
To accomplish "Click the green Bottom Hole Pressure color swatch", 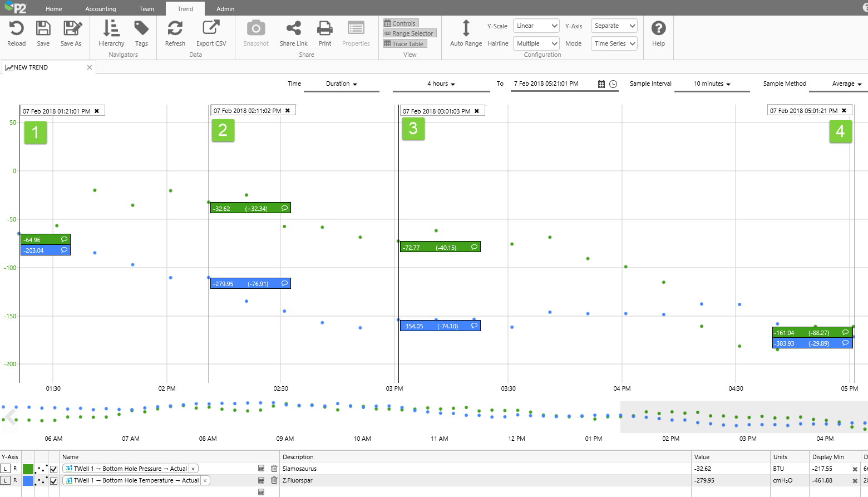I will (x=28, y=469).
